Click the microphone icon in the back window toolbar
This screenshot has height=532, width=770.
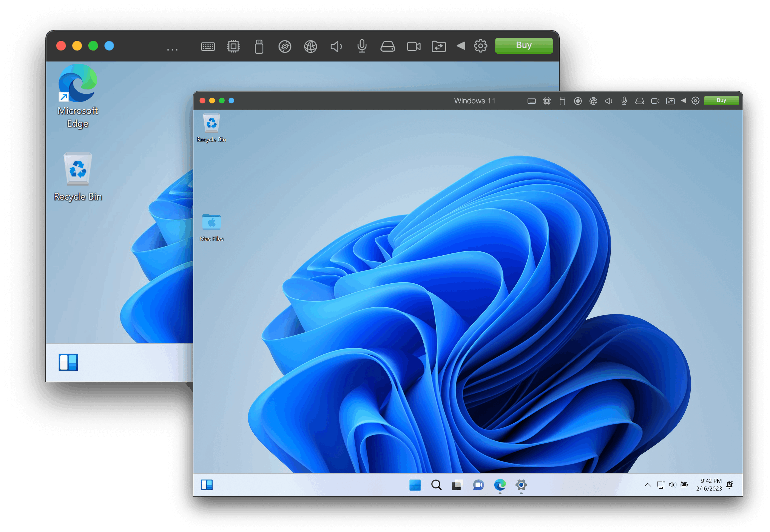coord(362,46)
